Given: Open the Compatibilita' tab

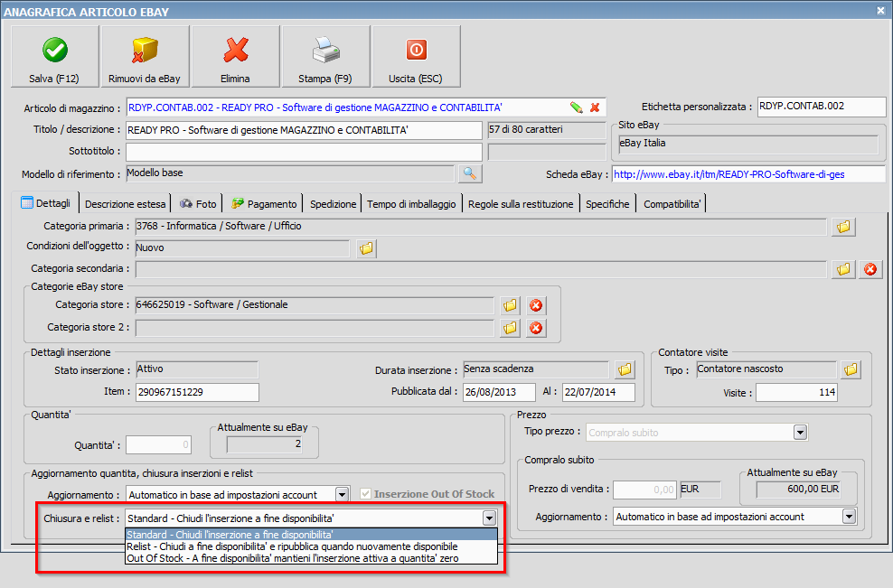Looking at the screenshot, I should [672, 204].
